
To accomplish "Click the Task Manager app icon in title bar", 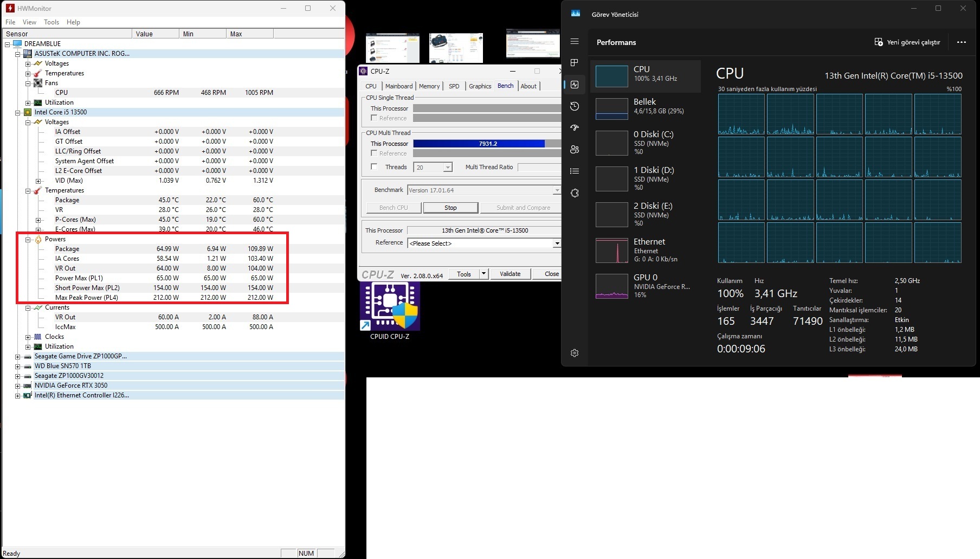I will [x=576, y=14].
